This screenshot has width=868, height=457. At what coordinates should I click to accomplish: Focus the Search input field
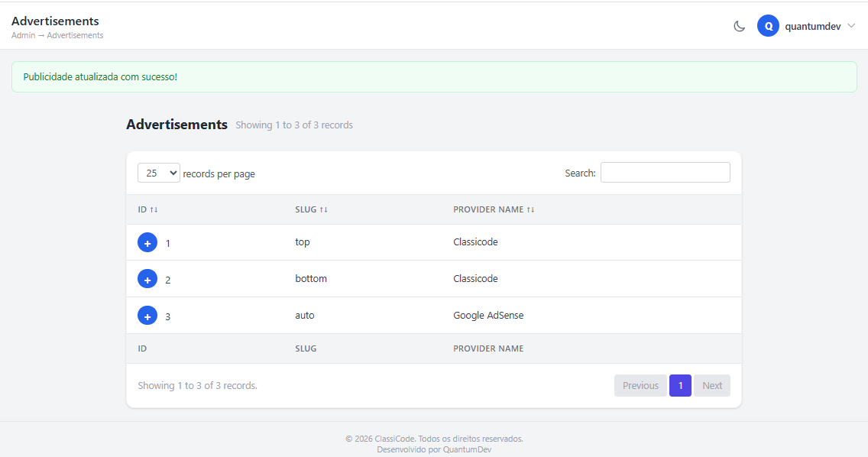tap(666, 172)
